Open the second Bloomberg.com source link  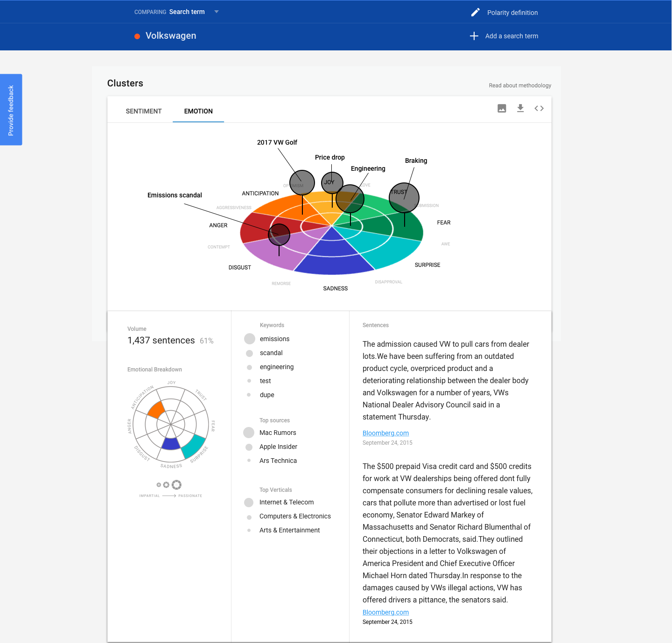[x=385, y=612]
